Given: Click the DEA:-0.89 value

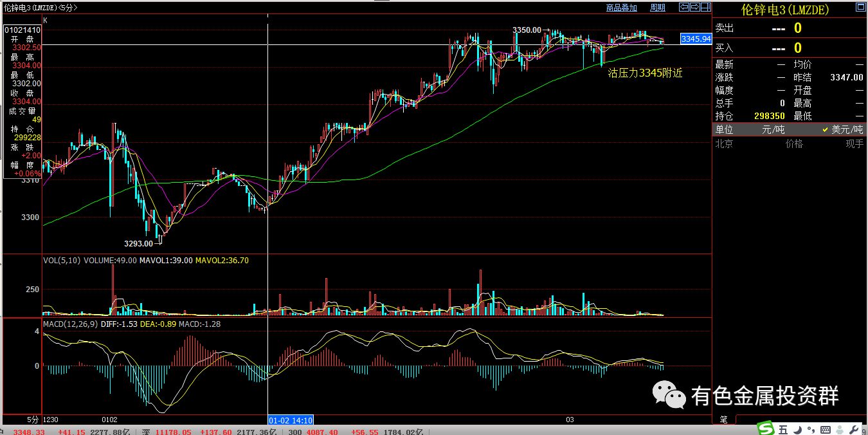Looking at the screenshot, I should (x=158, y=324).
